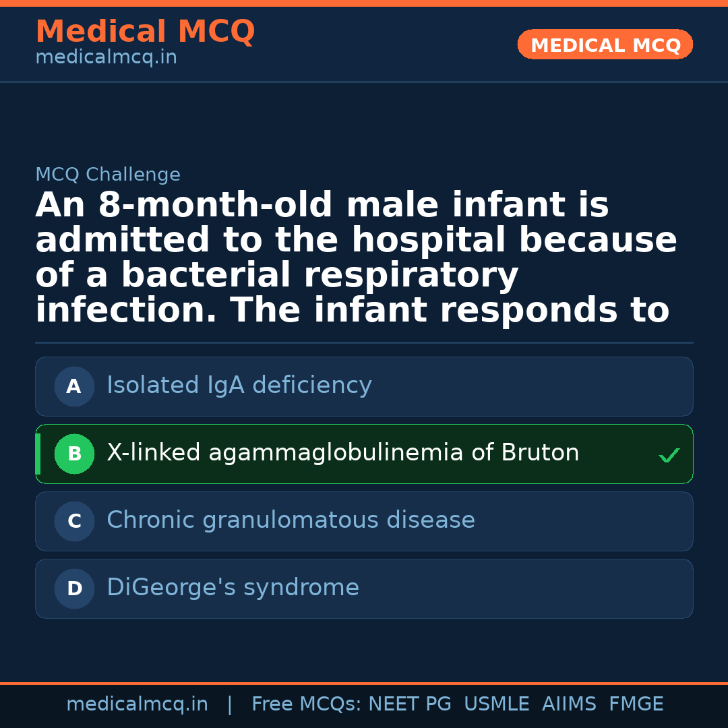Viewport: 728px width, 728px height.
Task: Open the Medical MCQ header title
Action: pos(145,32)
